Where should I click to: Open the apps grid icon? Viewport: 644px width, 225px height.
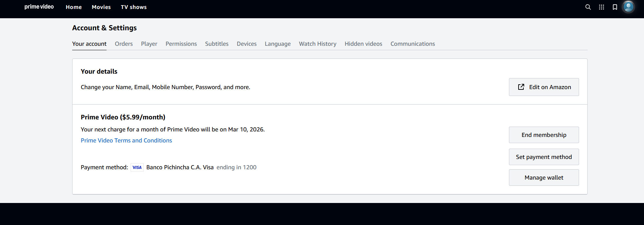coord(601,7)
